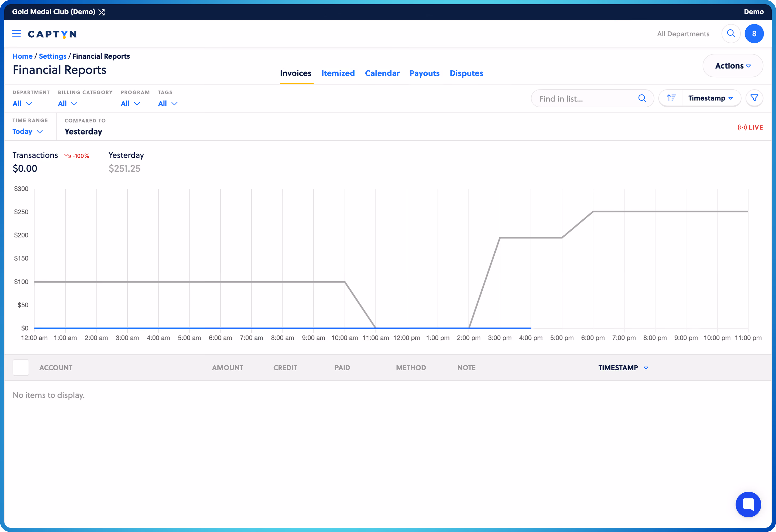Viewport: 776px width, 532px height.
Task: Expand the Program All dropdown
Action: 130,103
